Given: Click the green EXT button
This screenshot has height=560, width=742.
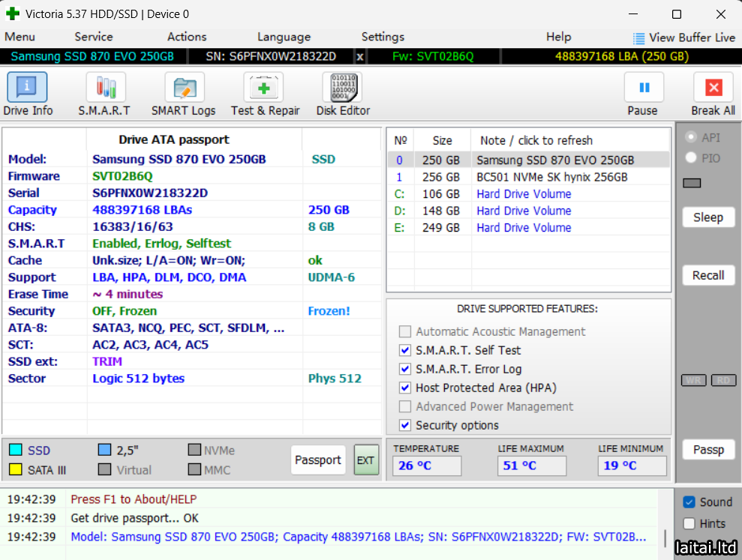Looking at the screenshot, I should 365,460.
